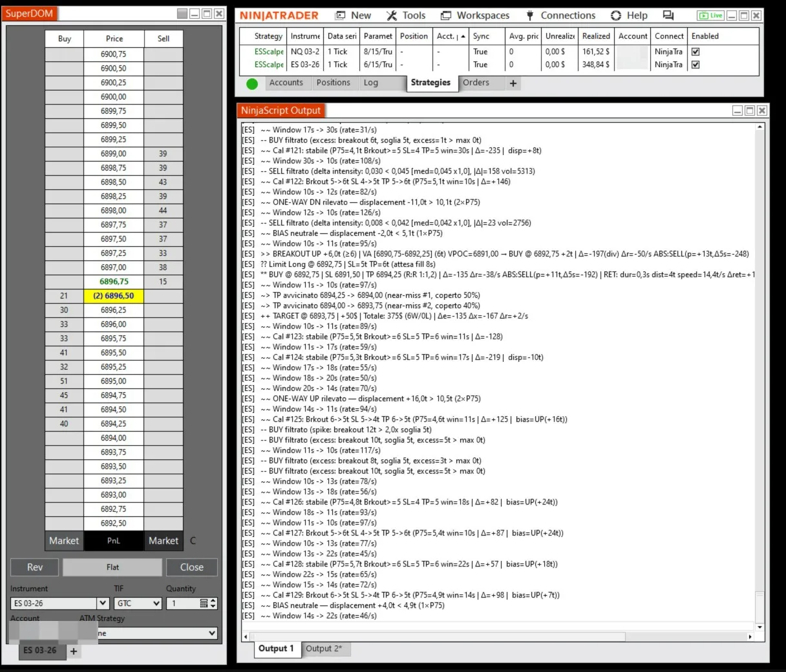Disable the NQ 03-2 strategy checkbox
The image size is (786, 672).
click(696, 52)
